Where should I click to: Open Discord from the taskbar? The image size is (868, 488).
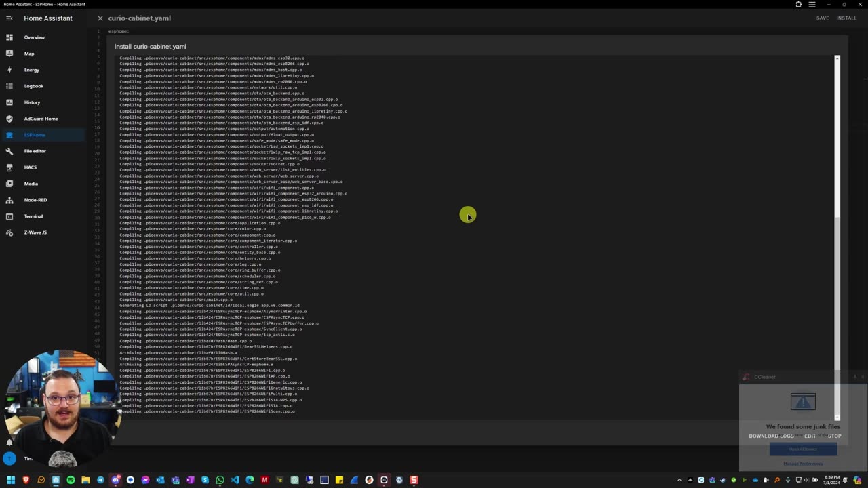[x=116, y=480]
